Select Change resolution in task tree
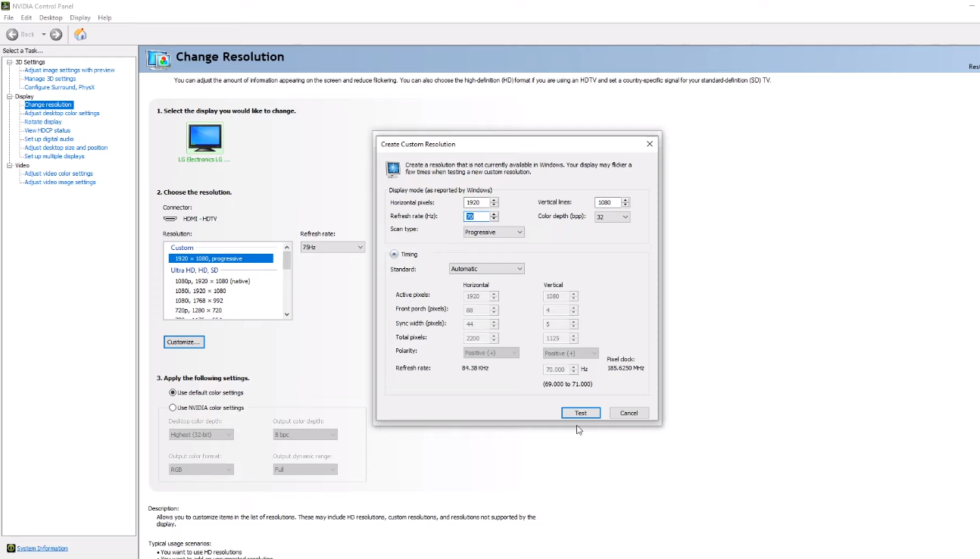This screenshot has width=980, height=559. pos(48,105)
